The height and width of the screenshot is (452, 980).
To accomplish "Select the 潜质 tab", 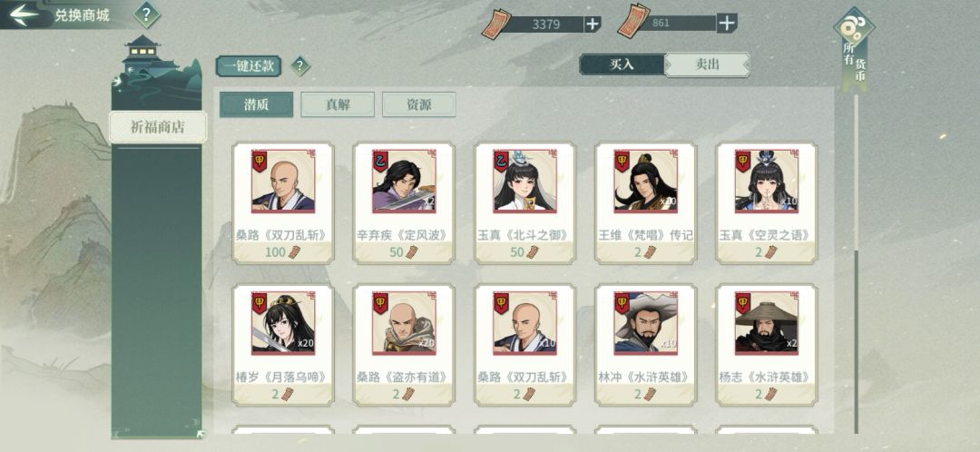I will 256,104.
